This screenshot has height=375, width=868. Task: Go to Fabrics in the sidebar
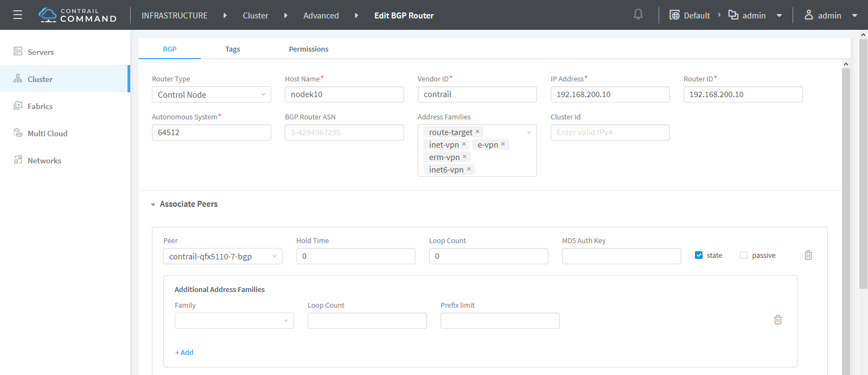point(40,106)
